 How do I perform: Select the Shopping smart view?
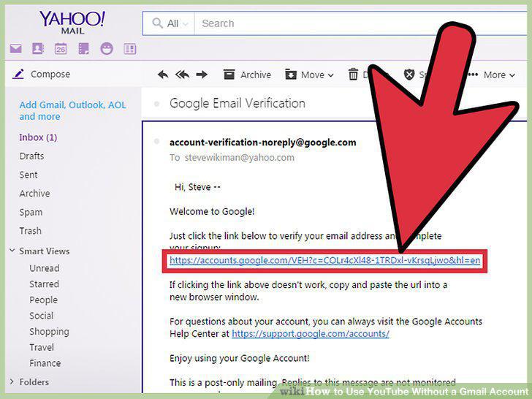pyautogui.click(x=49, y=332)
